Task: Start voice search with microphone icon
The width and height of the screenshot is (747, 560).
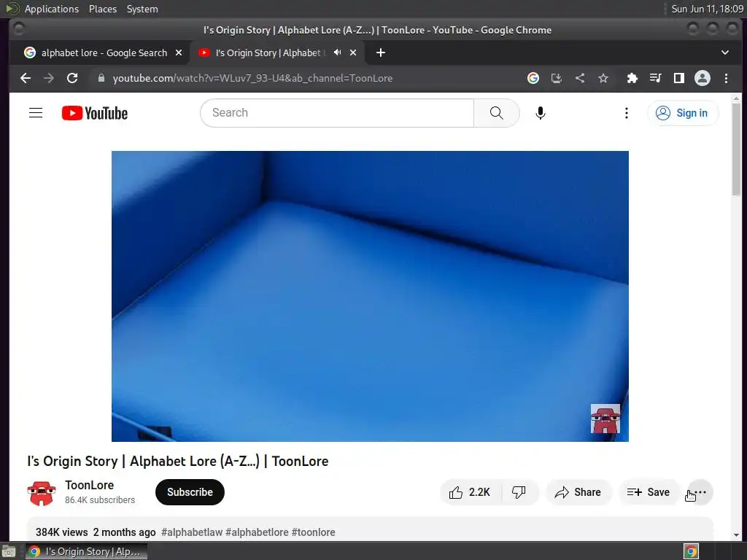Action: 541,113
